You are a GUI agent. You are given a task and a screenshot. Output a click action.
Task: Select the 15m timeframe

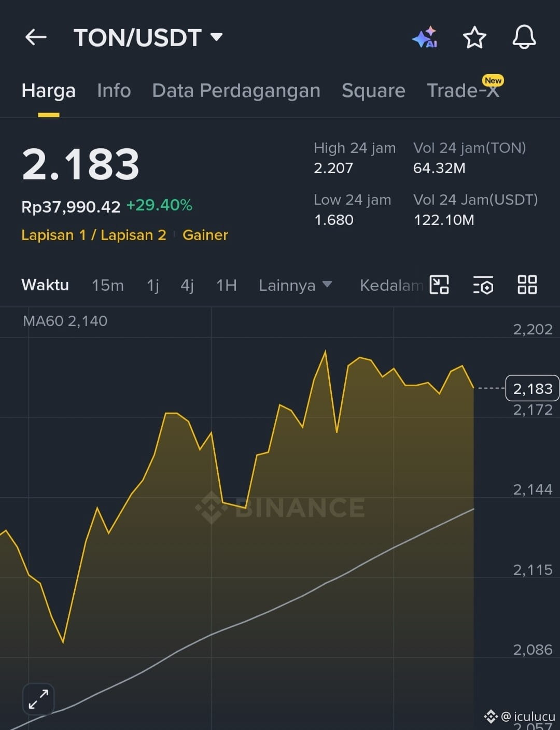108,285
